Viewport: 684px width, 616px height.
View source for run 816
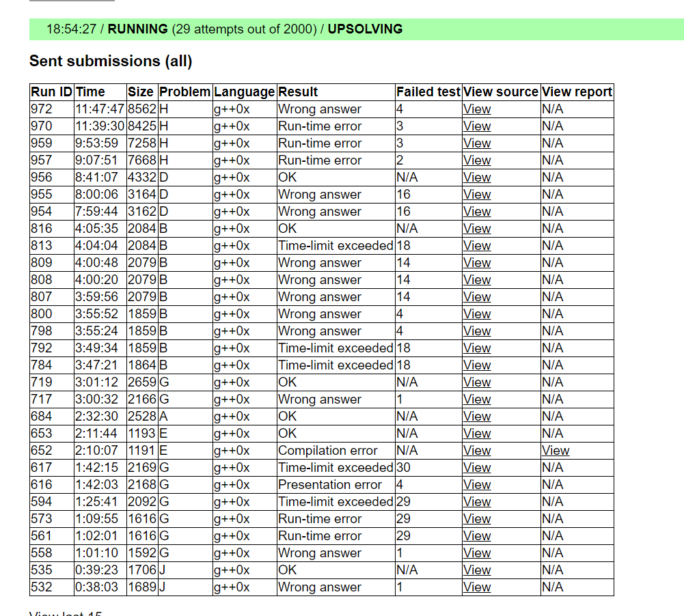pos(476,229)
